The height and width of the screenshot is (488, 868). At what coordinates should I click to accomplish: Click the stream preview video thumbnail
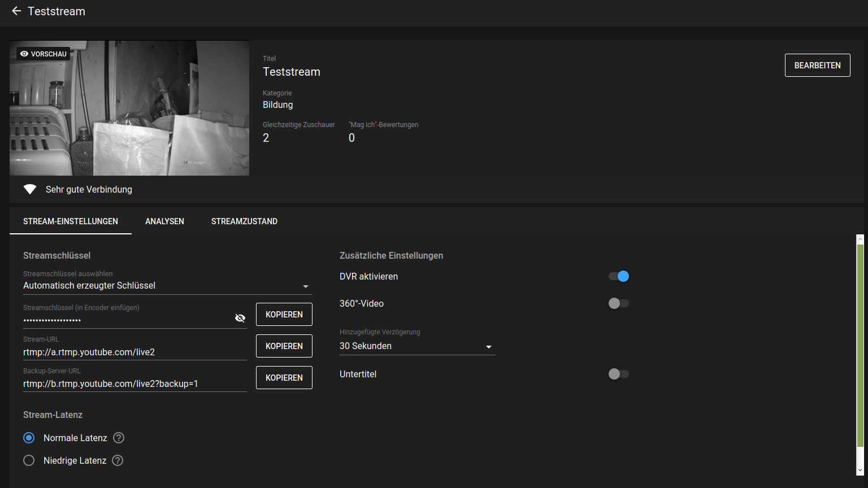click(x=129, y=108)
